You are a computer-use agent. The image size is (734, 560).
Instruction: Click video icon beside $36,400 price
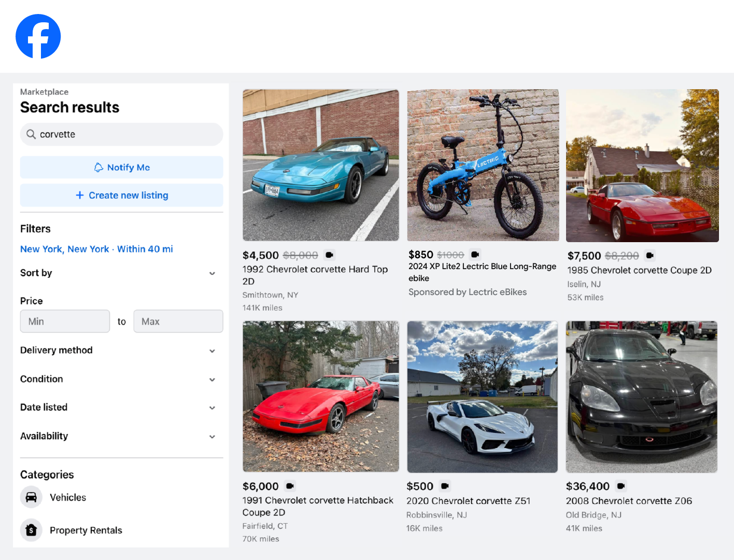[621, 486]
